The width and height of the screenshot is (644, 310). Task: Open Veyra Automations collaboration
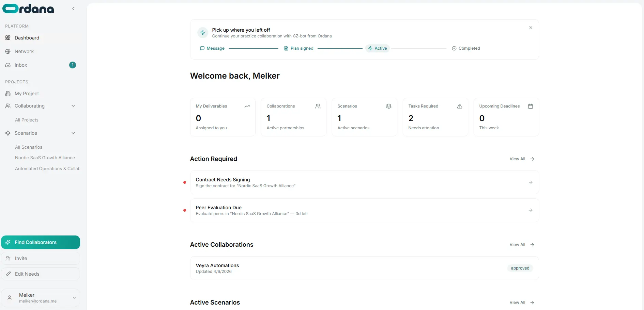(365, 268)
